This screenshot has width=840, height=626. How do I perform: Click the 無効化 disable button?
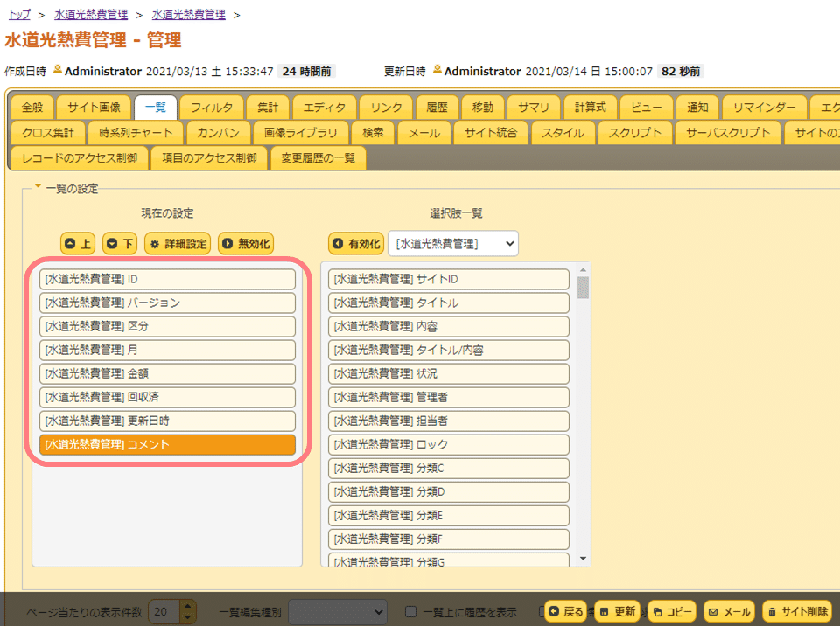pyautogui.click(x=246, y=244)
